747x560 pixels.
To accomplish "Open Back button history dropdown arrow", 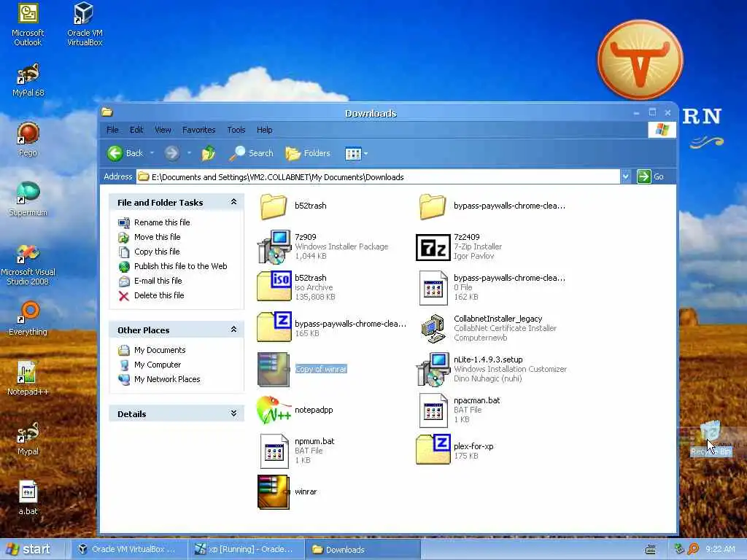I will point(152,153).
